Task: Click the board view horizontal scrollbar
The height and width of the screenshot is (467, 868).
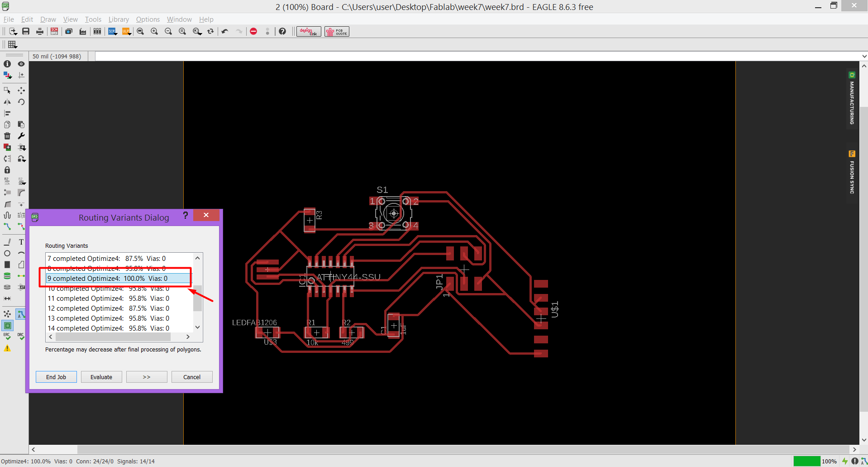Action: pos(444,450)
